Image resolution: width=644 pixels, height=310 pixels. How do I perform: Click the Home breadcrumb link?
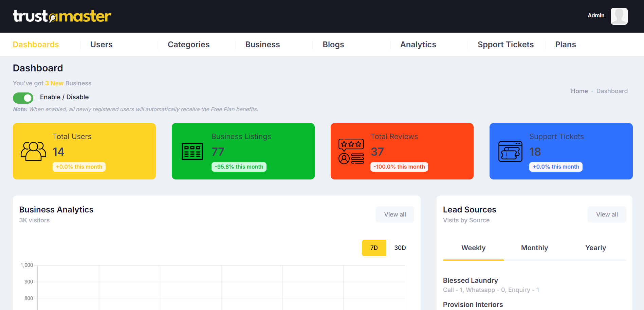(579, 91)
